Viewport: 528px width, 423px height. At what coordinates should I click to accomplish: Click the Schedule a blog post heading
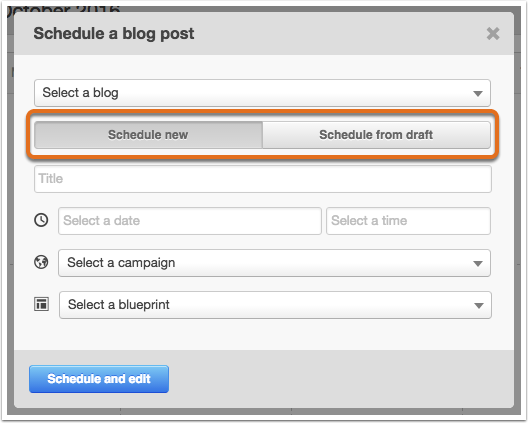point(114,34)
